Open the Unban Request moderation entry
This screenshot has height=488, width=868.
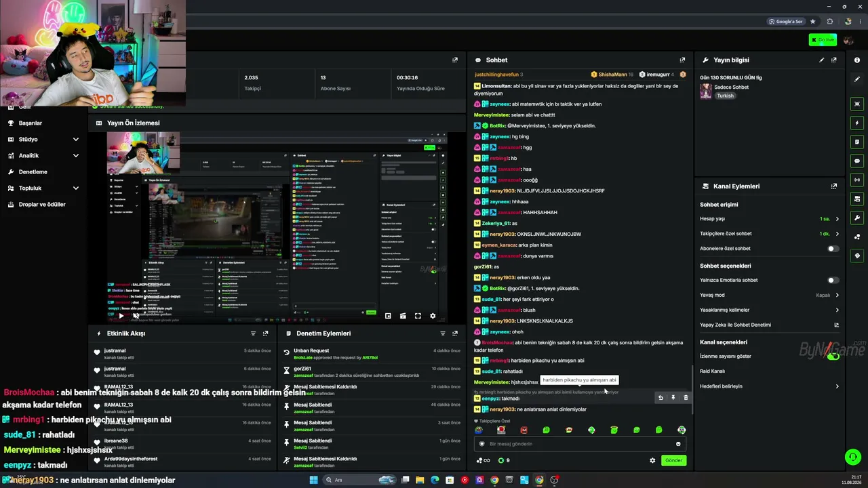tap(372, 354)
